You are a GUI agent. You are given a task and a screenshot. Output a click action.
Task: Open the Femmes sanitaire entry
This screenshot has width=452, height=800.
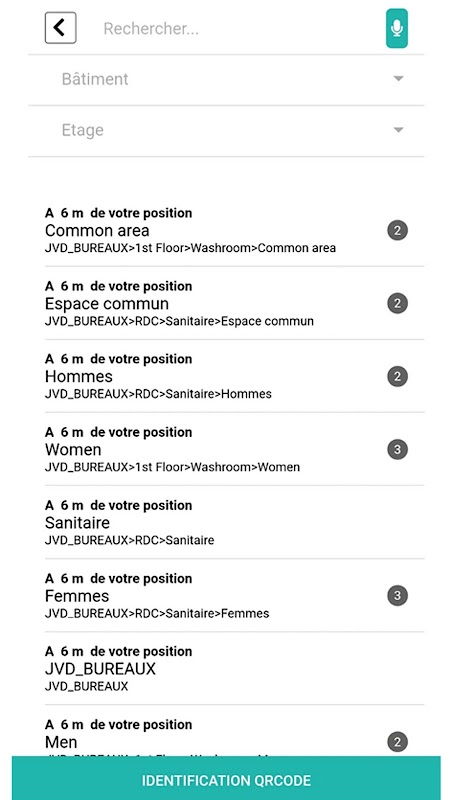(234, 595)
